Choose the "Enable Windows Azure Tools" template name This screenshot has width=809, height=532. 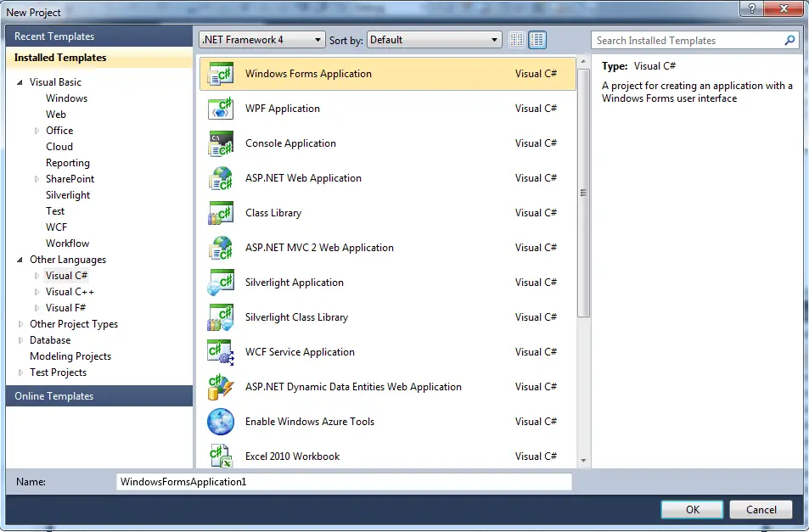coord(310,422)
